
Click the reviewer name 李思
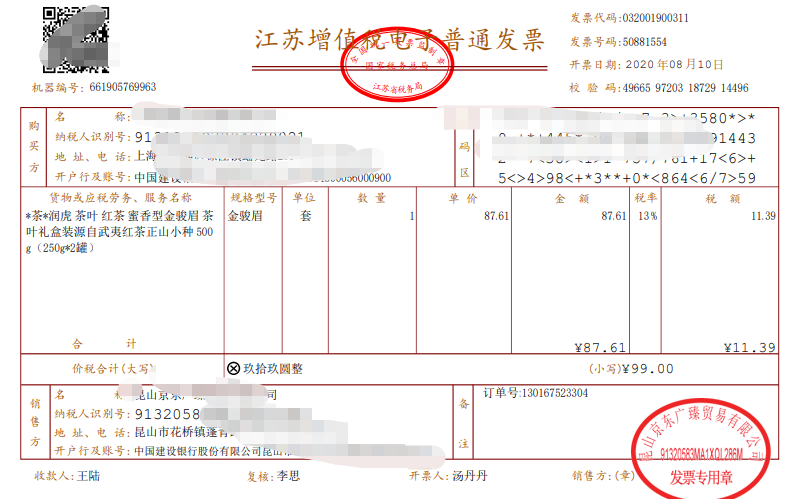288,476
